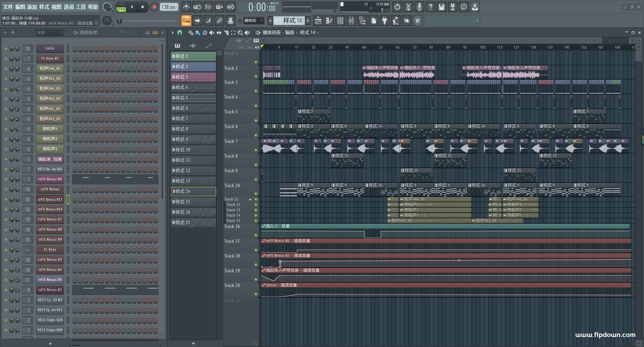Select the playlist delete tool

[x=205, y=33]
